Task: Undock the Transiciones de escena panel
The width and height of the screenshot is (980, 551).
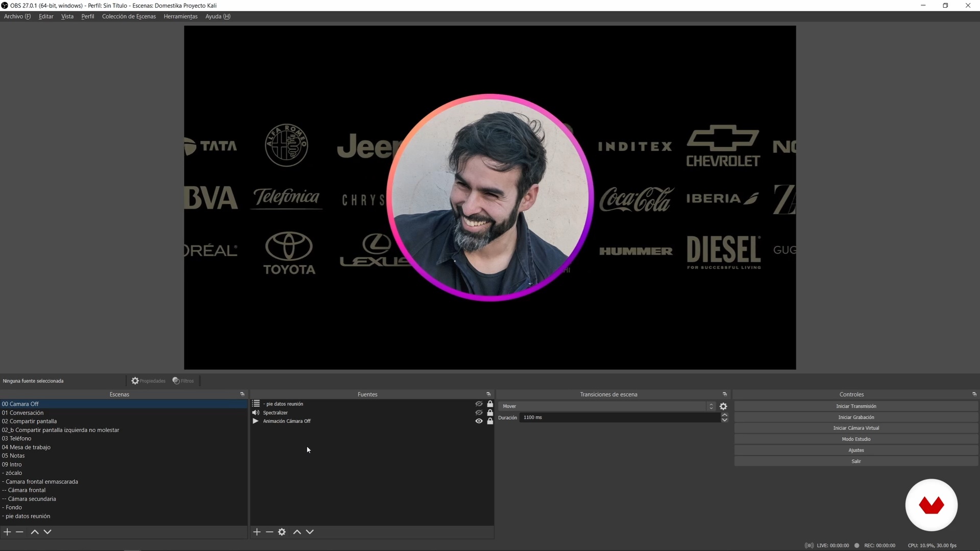Action: tap(725, 394)
